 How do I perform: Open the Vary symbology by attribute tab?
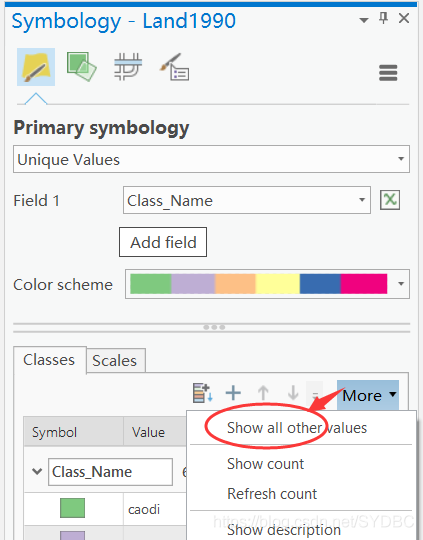tap(81, 67)
